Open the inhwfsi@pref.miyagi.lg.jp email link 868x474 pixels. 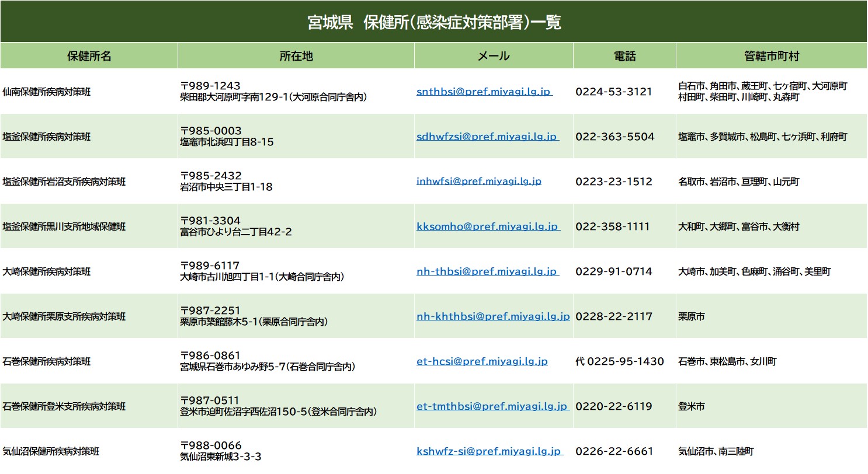click(x=479, y=182)
